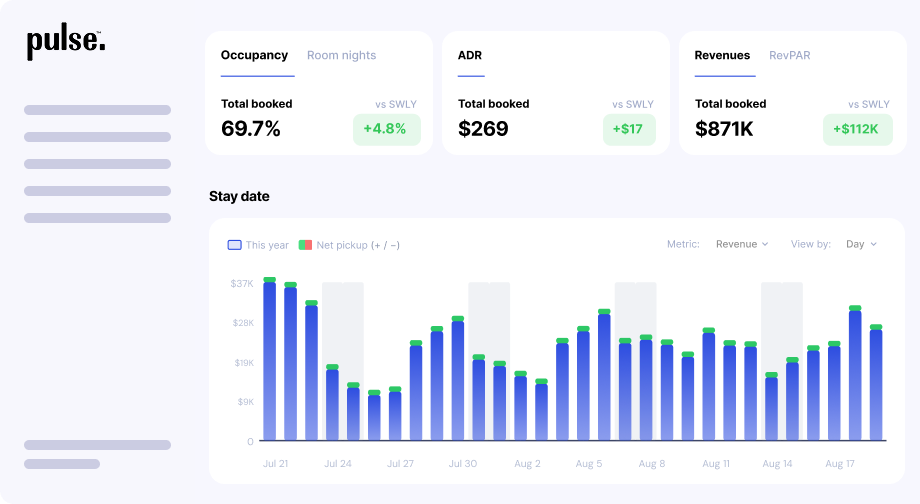The height and width of the screenshot is (504, 920).
Task: Click the Net pickup (+ / −) label
Action: point(358,245)
